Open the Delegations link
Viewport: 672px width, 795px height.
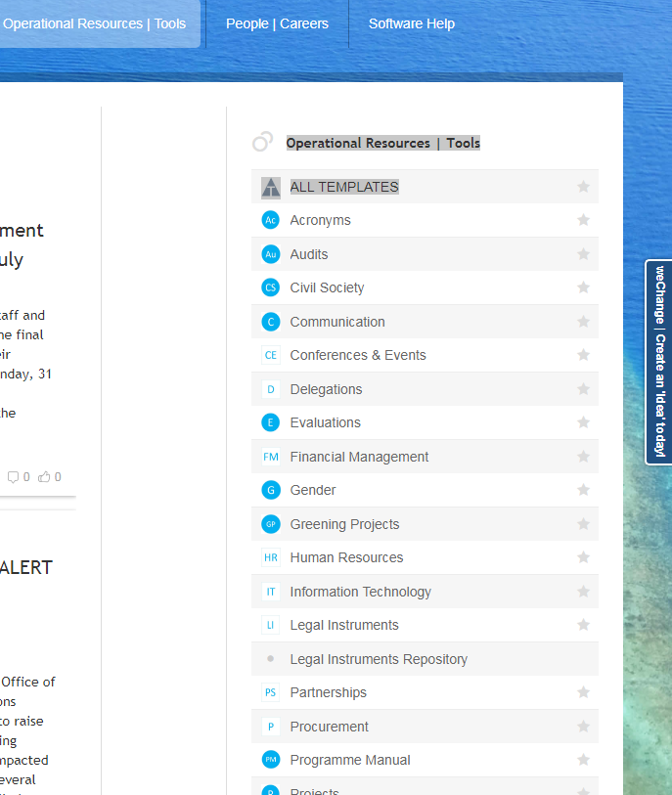[326, 389]
